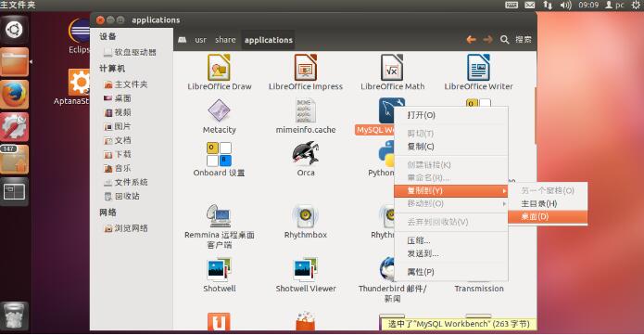The height and width of the screenshot is (335, 644).
Task: Expand the 移动到(O) submenu
Action: point(451,204)
